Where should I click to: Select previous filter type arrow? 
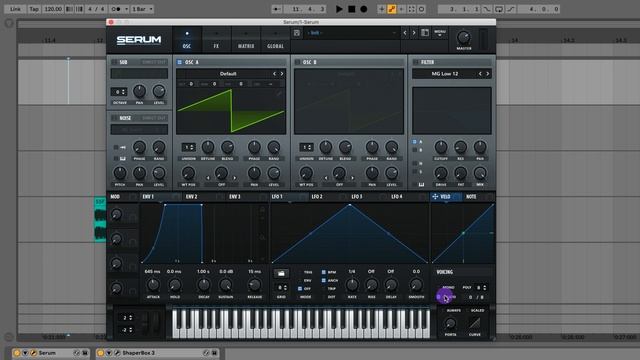[x=480, y=74]
